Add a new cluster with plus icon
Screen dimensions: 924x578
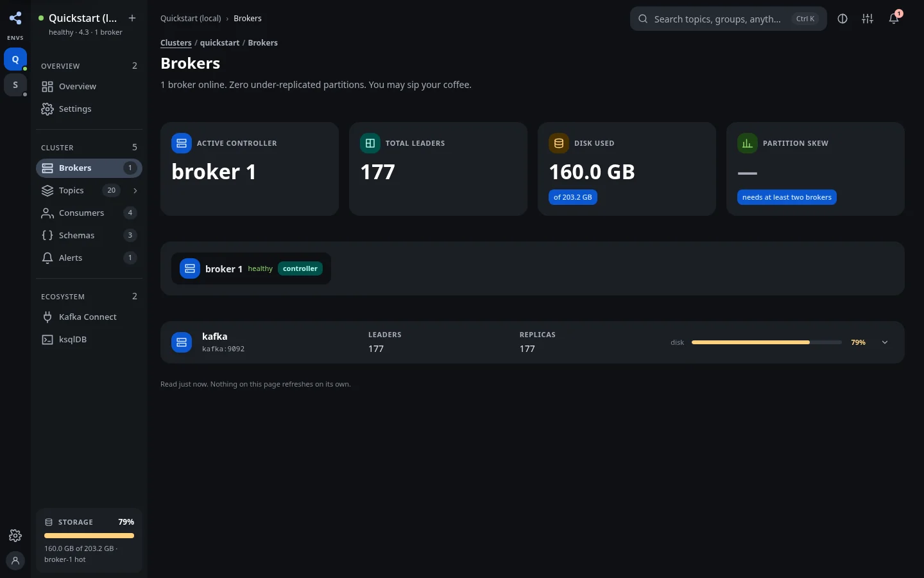click(132, 18)
